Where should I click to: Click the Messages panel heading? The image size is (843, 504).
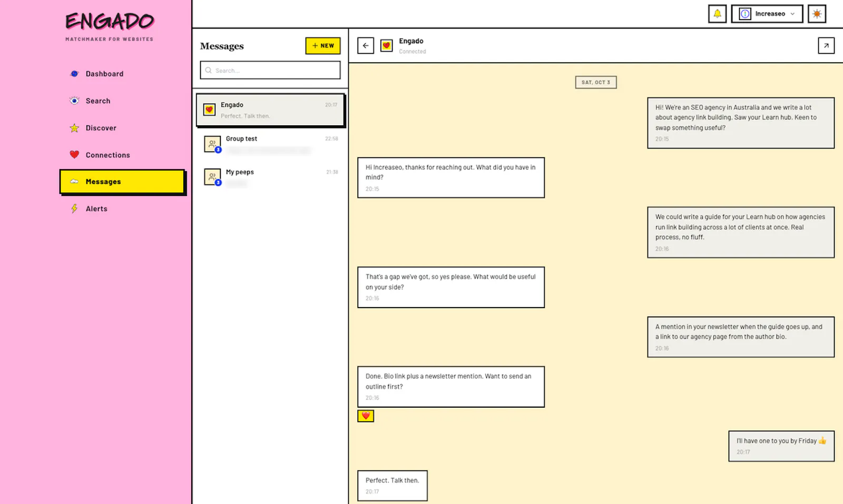tap(222, 46)
